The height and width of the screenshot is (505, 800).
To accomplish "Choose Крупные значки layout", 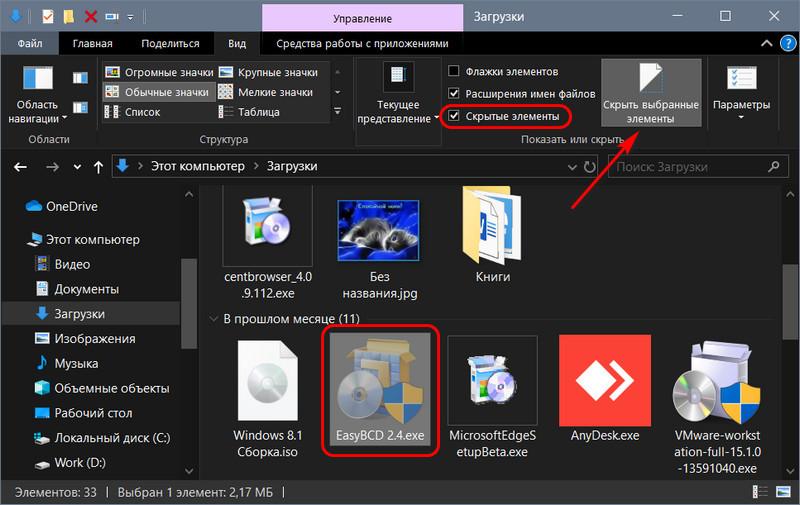I will point(268,72).
